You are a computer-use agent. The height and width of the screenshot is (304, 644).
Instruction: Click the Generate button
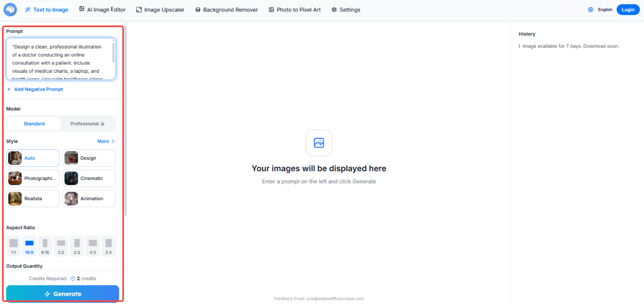(x=62, y=294)
